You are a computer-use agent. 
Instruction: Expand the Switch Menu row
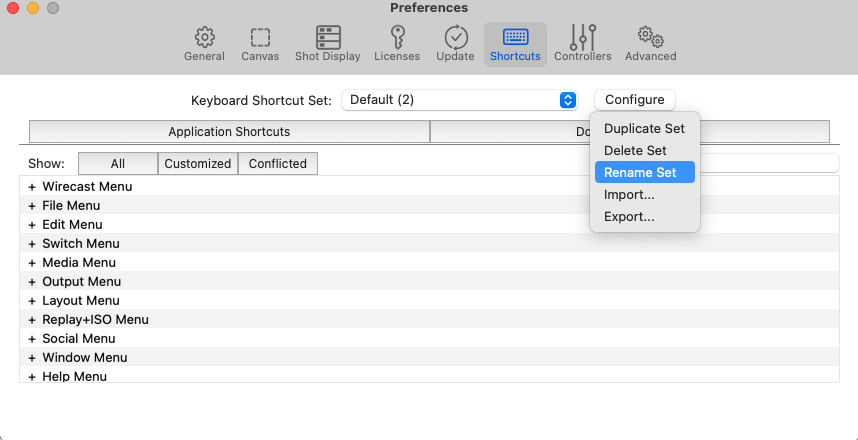32,244
